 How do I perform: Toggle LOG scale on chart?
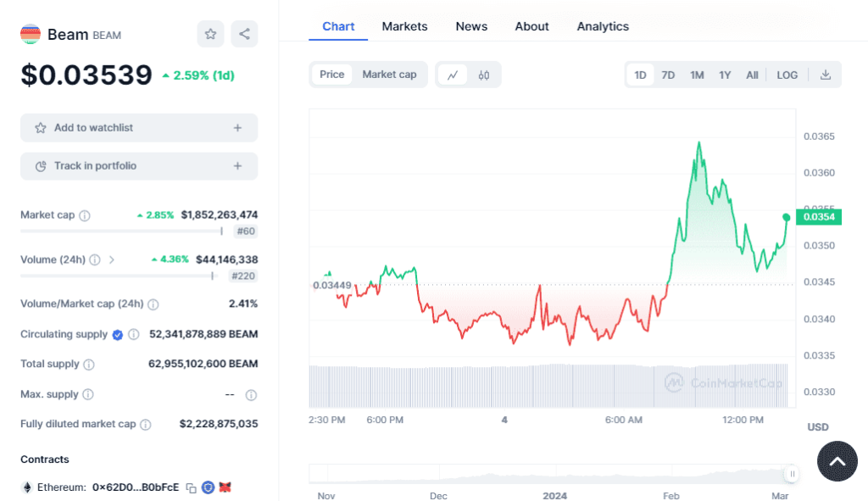787,75
